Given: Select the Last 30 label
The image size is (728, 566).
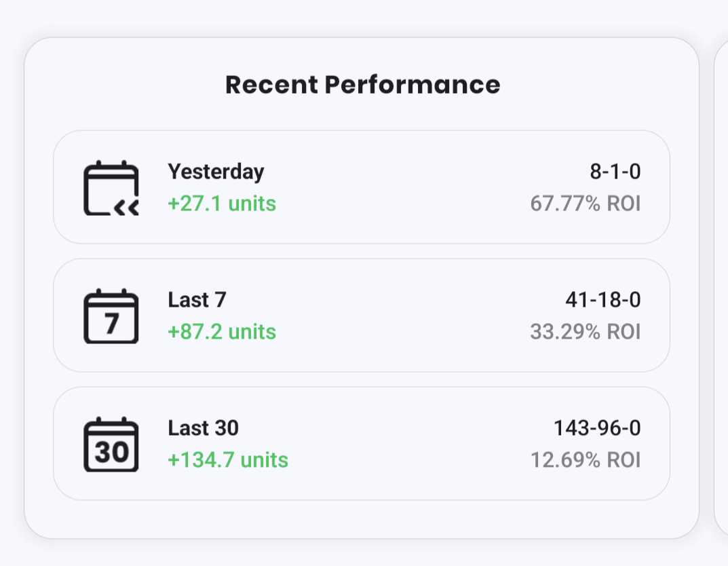Looking at the screenshot, I should [203, 428].
